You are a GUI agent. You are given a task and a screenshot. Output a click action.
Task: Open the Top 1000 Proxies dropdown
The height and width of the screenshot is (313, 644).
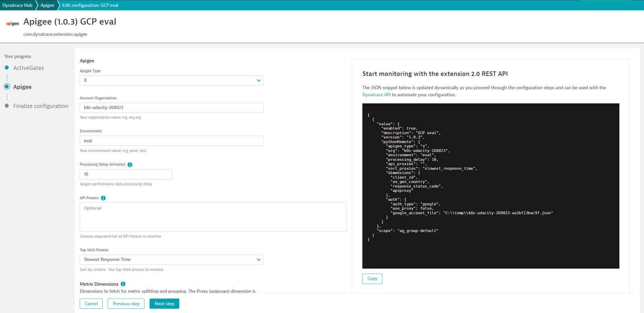point(172,259)
